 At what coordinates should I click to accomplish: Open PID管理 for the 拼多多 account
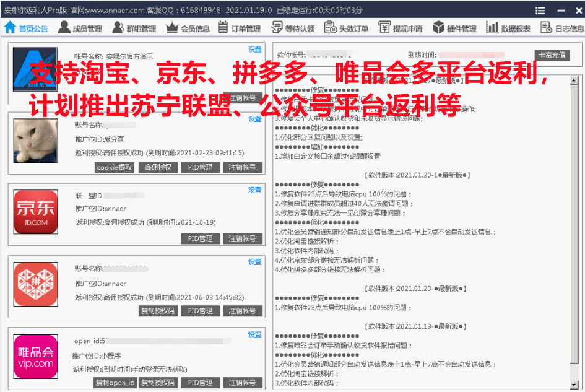pos(201,311)
